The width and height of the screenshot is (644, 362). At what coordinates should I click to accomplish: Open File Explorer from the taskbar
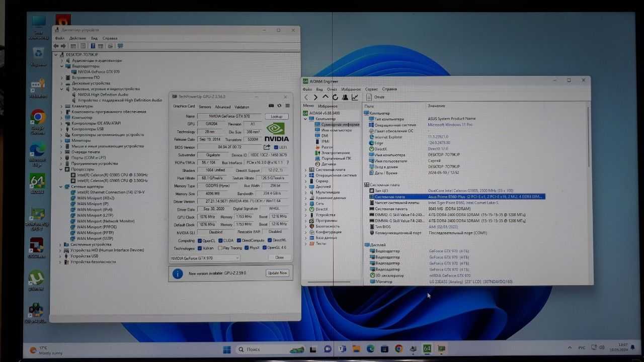point(356,348)
